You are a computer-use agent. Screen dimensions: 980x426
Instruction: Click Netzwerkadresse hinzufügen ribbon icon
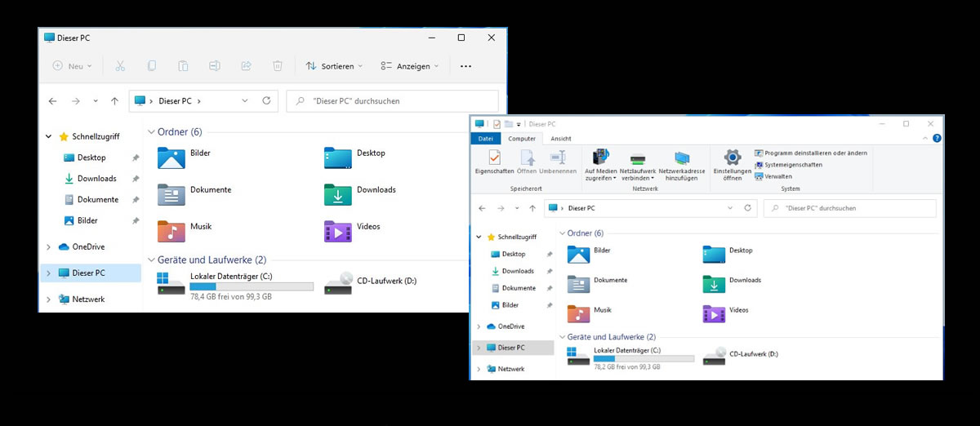[x=681, y=166]
